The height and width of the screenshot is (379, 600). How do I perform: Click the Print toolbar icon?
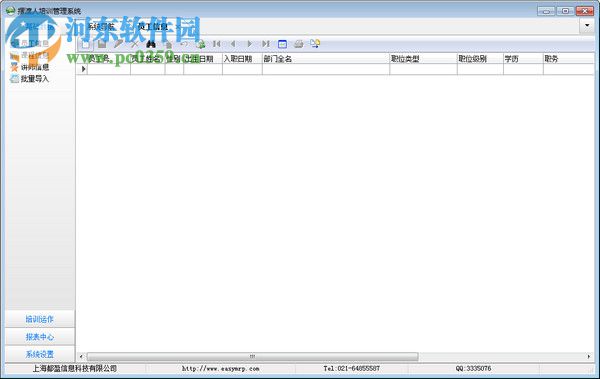[x=298, y=44]
